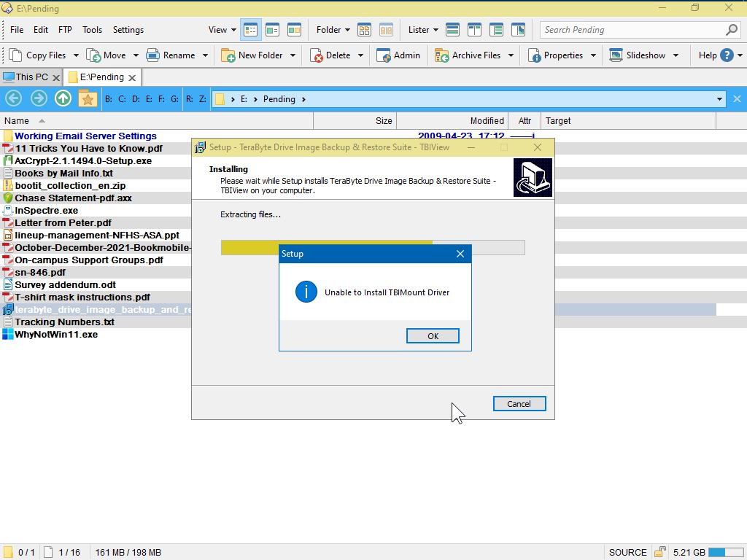Click the Delete button
Screen dimensions: 747x560
coord(330,55)
